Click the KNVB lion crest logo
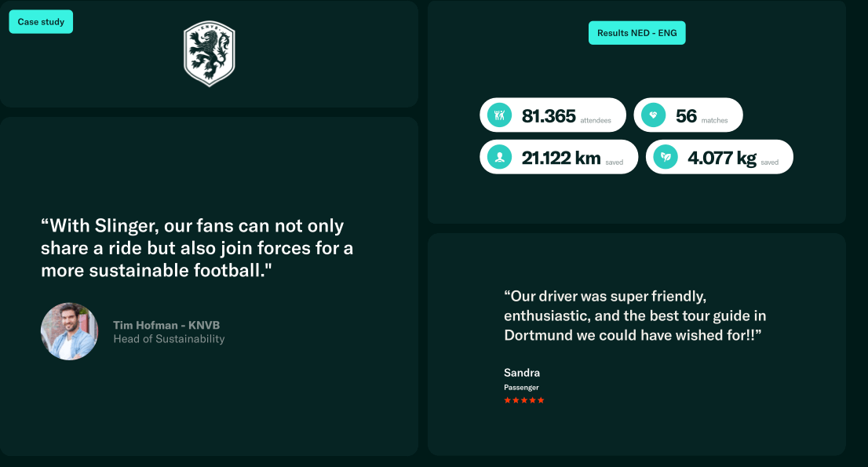This screenshot has width=868, height=467. pos(209,53)
